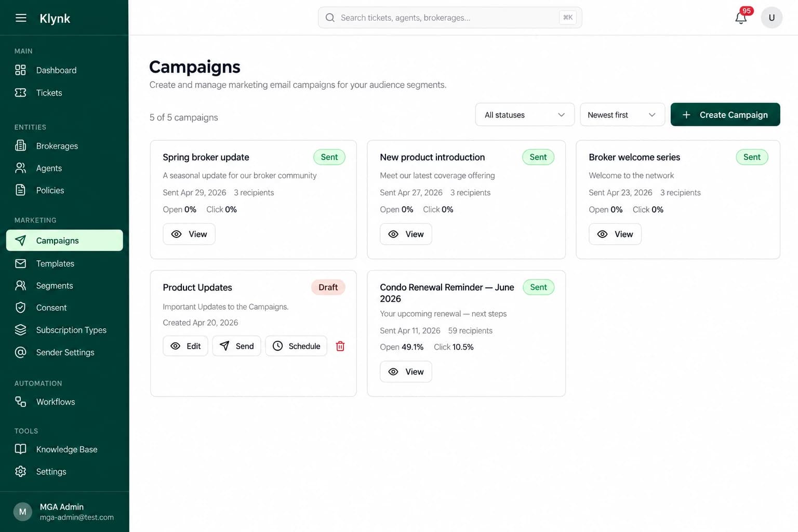The width and height of the screenshot is (798, 532).
Task: Open the All statuses filter dropdown
Action: point(525,115)
